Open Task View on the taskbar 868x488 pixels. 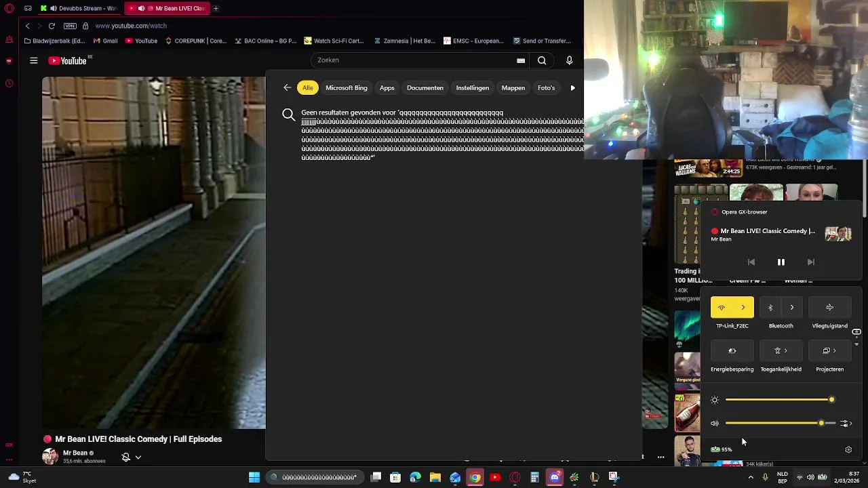pos(376,477)
